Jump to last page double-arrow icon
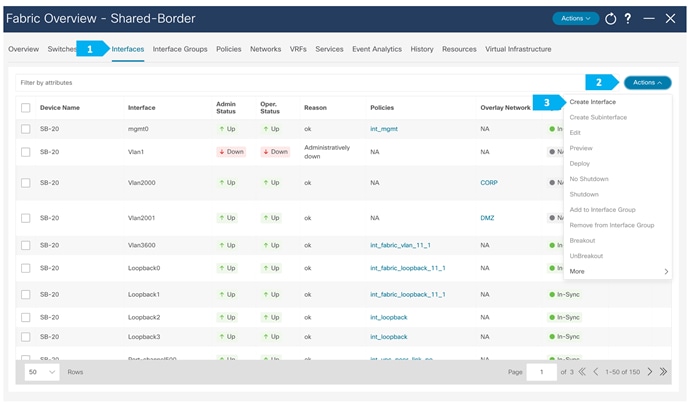 tap(663, 372)
